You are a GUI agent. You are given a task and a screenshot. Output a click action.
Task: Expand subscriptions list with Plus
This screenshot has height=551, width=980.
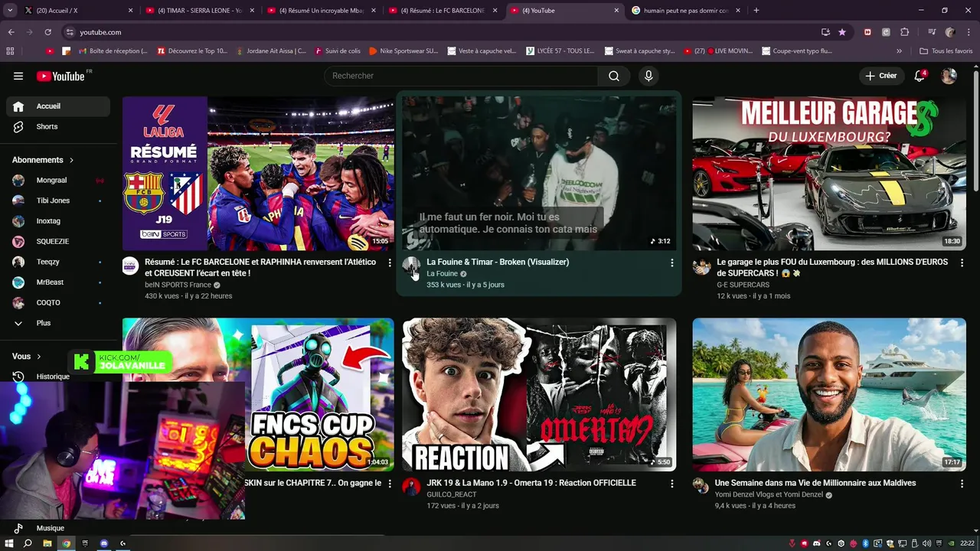pyautogui.click(x=58, y=323)
